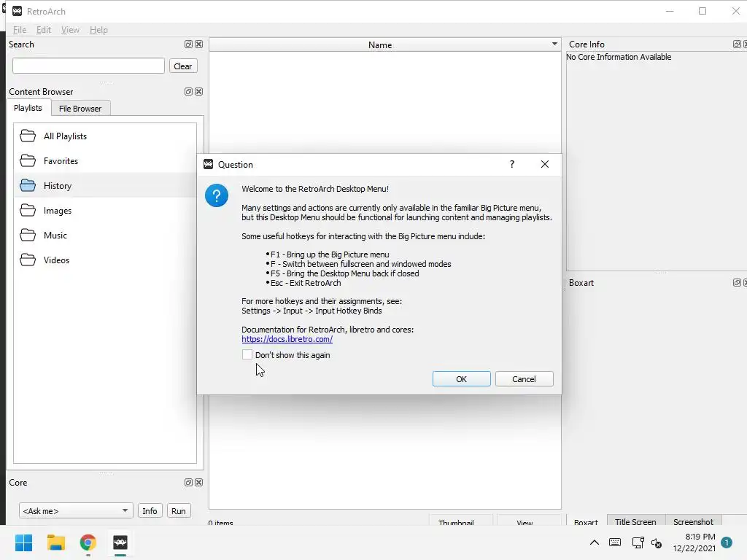Switch to the File Browser tab
This screenshot has width=747, height=560.
point(80,109)
